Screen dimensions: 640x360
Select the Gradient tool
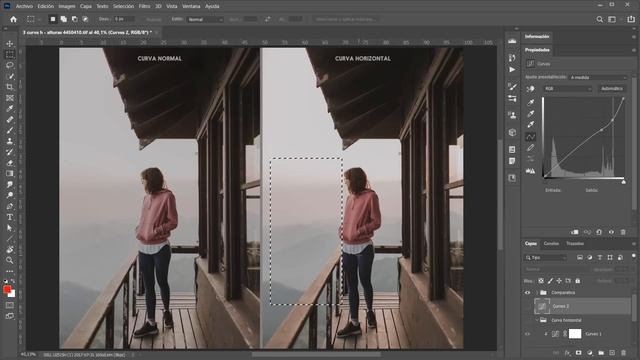pyautogui.click(x=10, y=174)
